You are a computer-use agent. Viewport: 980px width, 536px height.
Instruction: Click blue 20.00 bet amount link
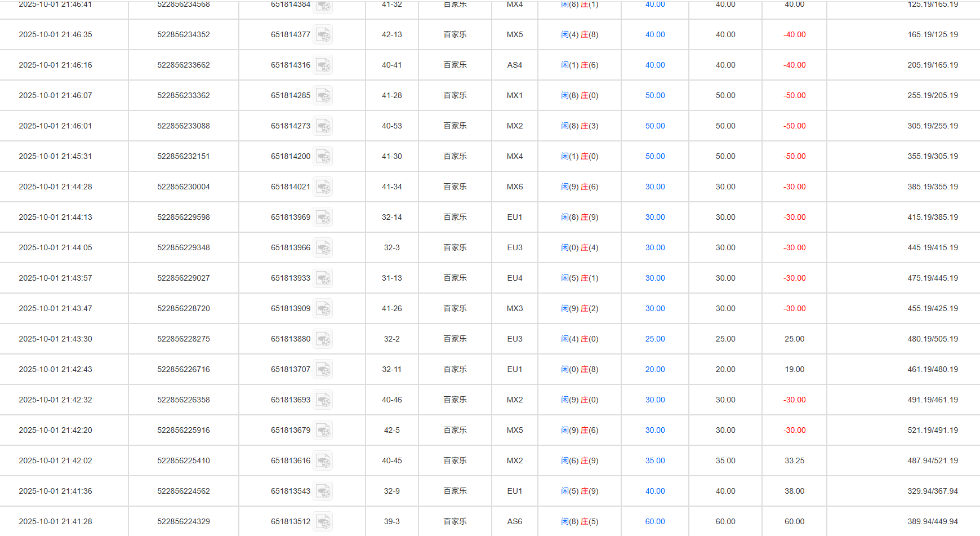(x=655, y=369)
